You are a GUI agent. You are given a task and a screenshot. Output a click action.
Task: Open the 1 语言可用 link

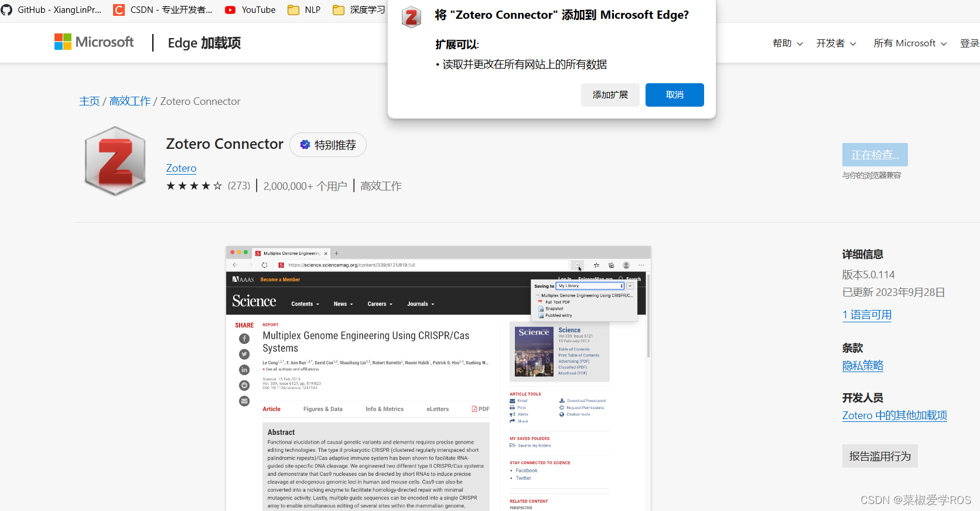(x=867, y=315)
